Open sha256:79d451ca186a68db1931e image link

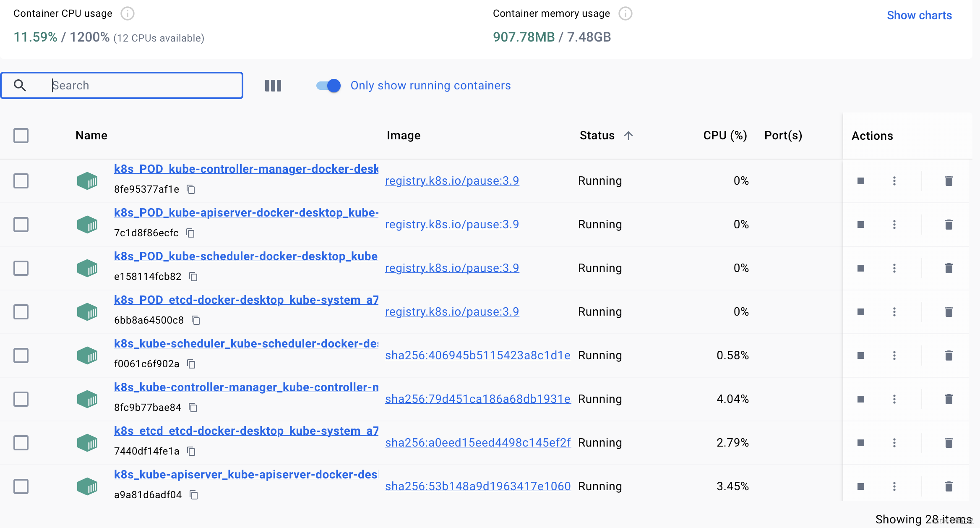click(478, 399)
